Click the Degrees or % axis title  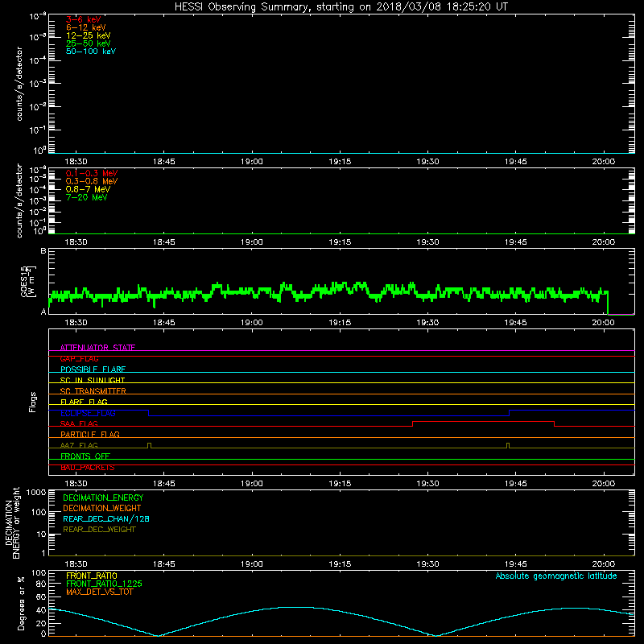(21, 603)
